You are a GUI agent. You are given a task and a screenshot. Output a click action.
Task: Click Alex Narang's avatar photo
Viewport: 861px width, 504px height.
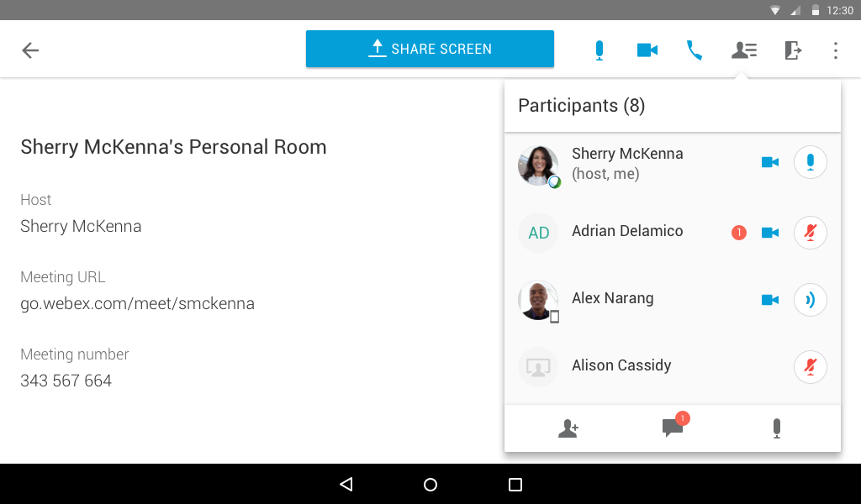point(538,301)
